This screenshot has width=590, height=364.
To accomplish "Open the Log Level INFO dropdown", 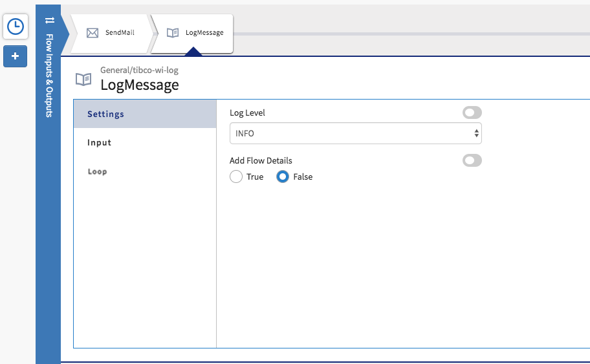I will coord(356,133).
